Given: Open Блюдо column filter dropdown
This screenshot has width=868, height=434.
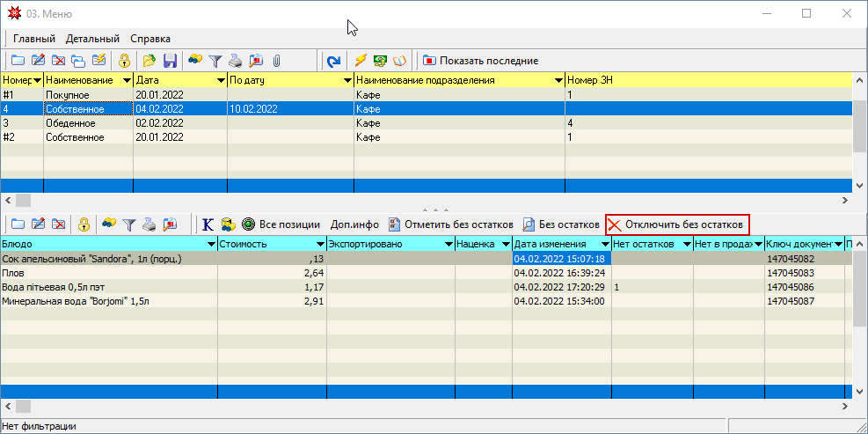Looking at the screenshot, I should click(211, 244).
